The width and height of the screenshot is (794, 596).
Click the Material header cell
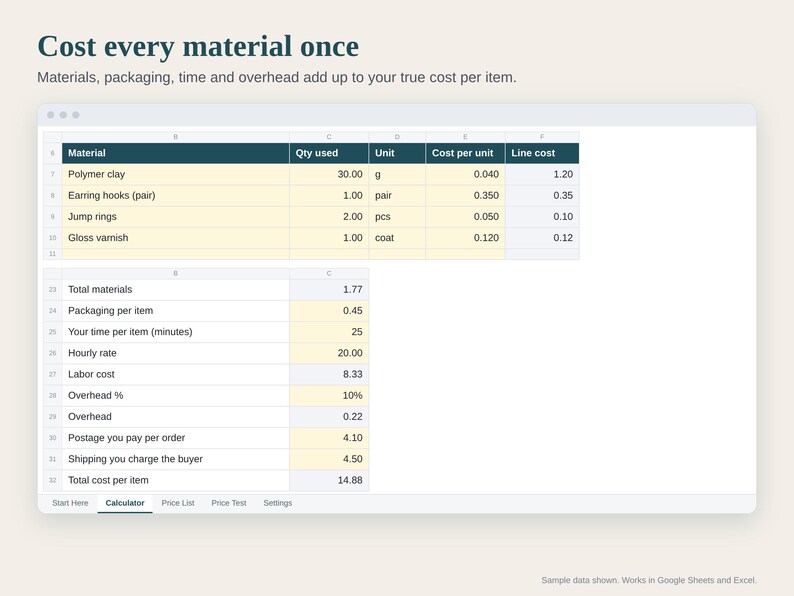click(175, 153)
